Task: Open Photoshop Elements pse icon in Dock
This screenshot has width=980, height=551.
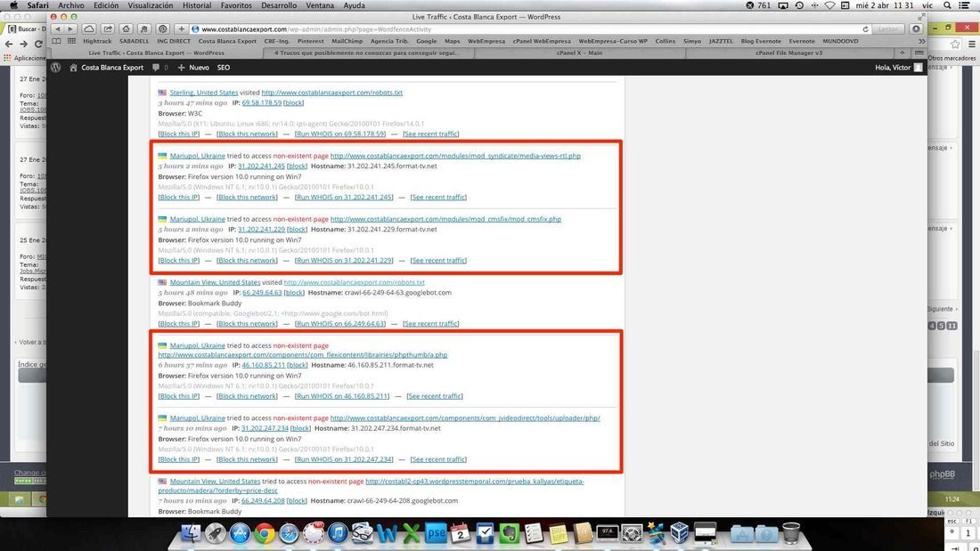Action: pos(436,533)
